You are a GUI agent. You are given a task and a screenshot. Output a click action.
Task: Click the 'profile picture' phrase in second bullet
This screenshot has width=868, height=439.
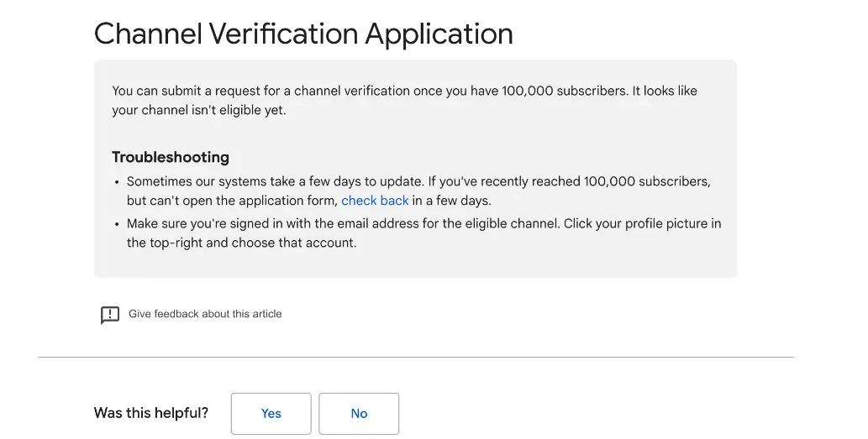[672, 223]
